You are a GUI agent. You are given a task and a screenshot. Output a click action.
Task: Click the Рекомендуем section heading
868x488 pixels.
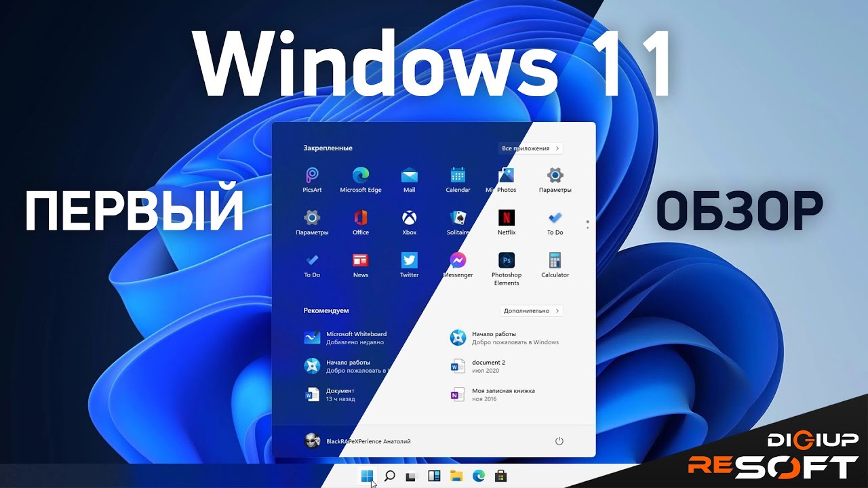[x=325, y=310]
